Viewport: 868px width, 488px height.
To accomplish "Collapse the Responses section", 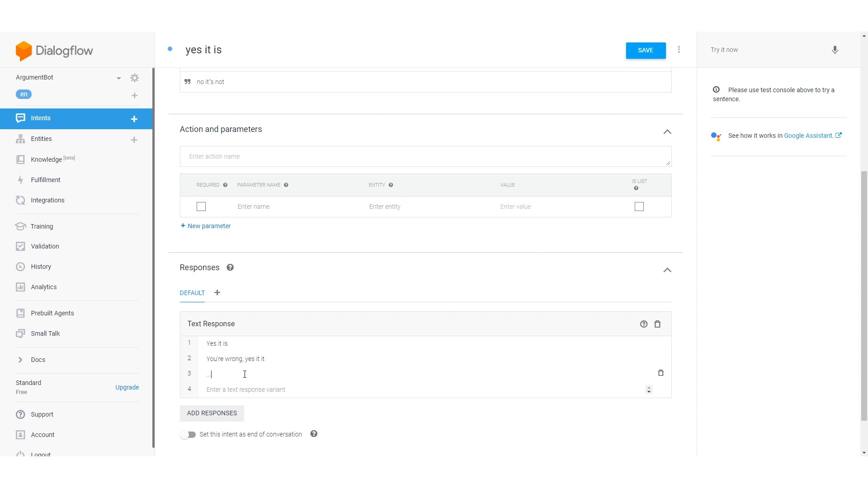I will 667,270.
